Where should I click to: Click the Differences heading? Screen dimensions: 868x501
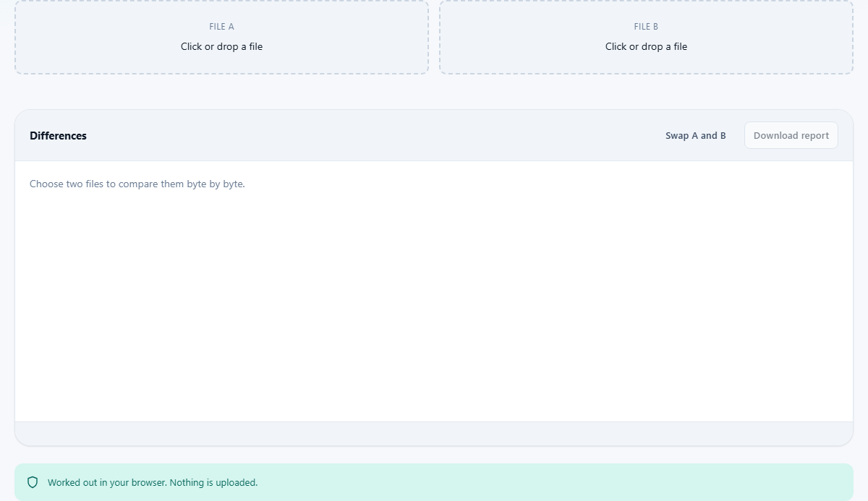(x=58, y=136)
